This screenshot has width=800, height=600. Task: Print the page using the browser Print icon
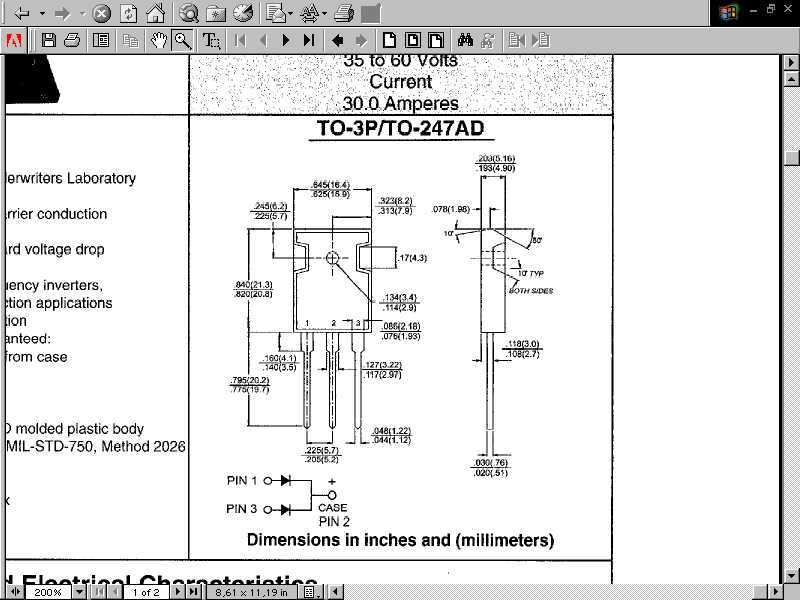(344, 13)
